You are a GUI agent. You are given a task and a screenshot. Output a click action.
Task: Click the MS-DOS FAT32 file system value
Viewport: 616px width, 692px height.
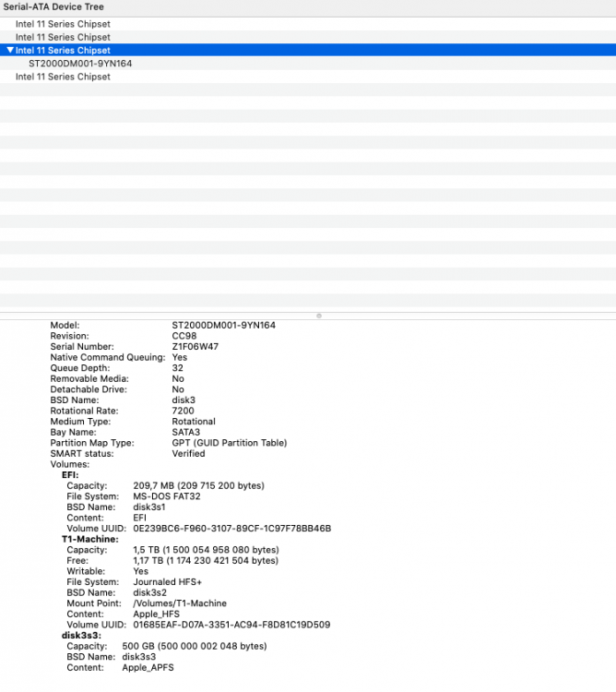pos(167,496)
